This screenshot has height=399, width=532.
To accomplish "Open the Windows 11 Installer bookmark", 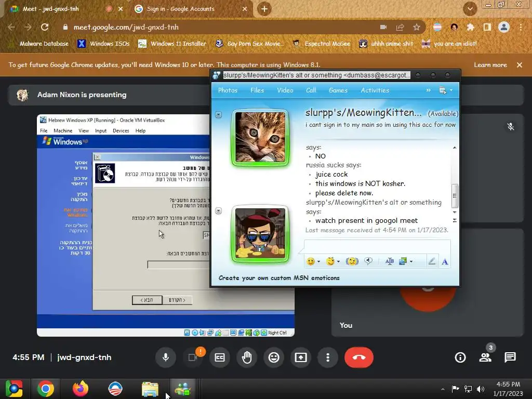I will pyautogui.click(x=172, y=44).
